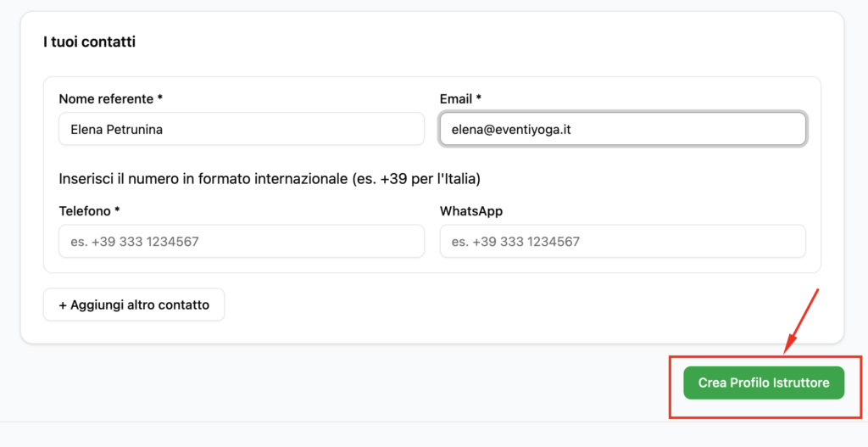
Task: Click the required asterisk next to Telefono
Action: [x=117, y=211]
